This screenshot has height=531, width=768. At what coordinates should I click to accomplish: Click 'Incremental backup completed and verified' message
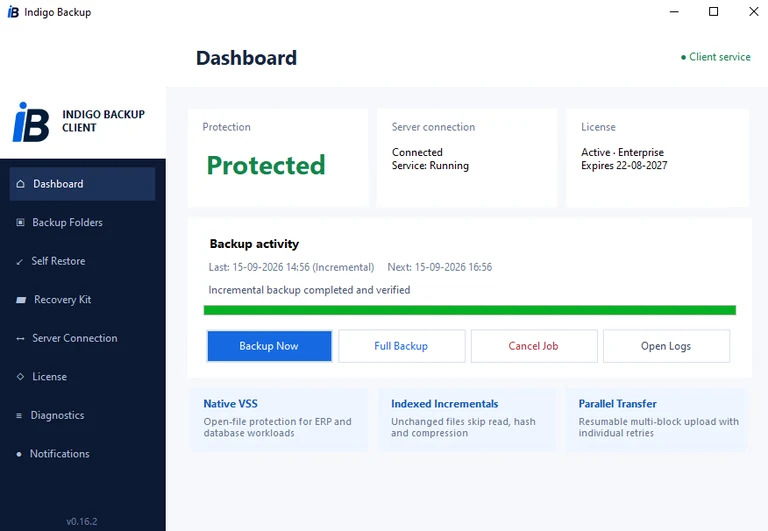(x=310, y=290)
